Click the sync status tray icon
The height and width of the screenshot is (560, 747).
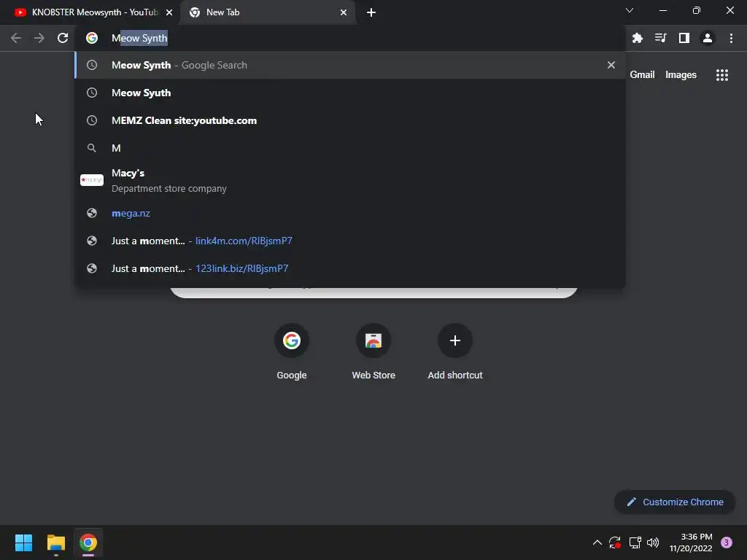pyautogui.click(x=615, y=542)
